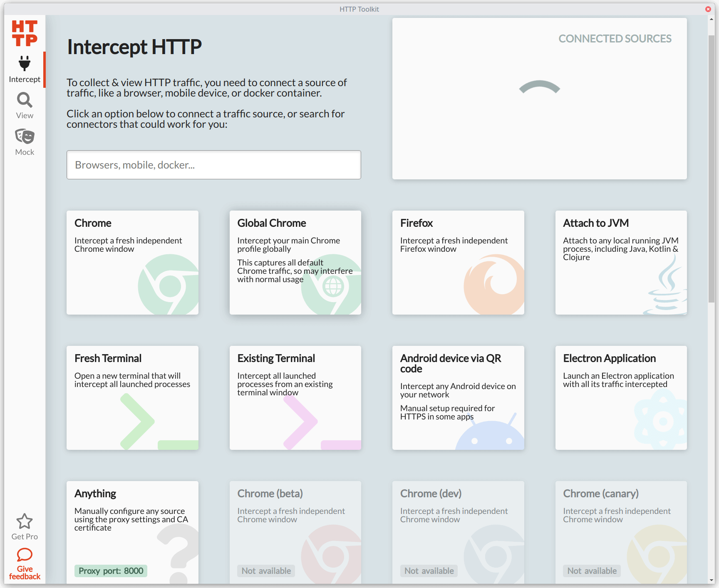Switch to the View label in sidebar
This screenshot has height=588, width=719.
pos(25,116)
